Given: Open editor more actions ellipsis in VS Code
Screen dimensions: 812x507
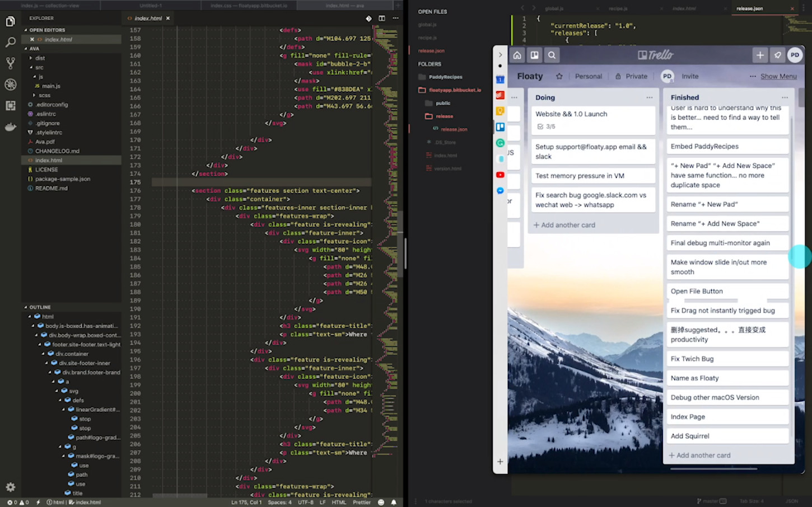Looking at the screenshot, I should point(395,18).
